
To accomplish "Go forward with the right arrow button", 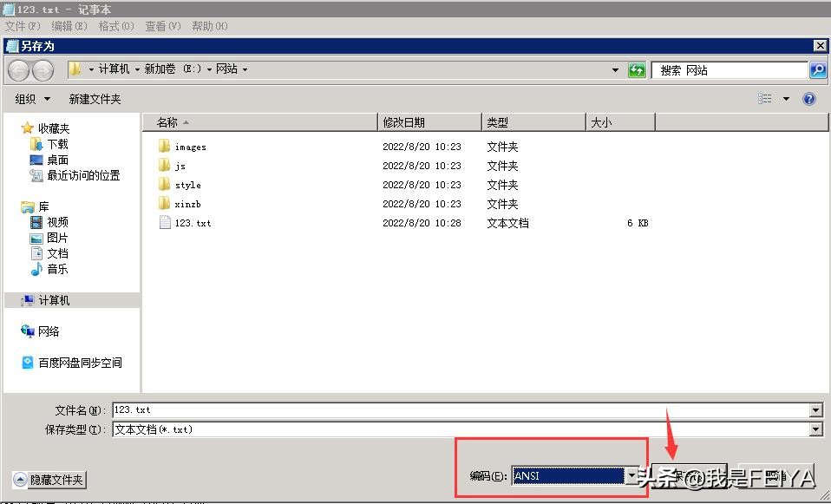I will (x=43, y=70).
